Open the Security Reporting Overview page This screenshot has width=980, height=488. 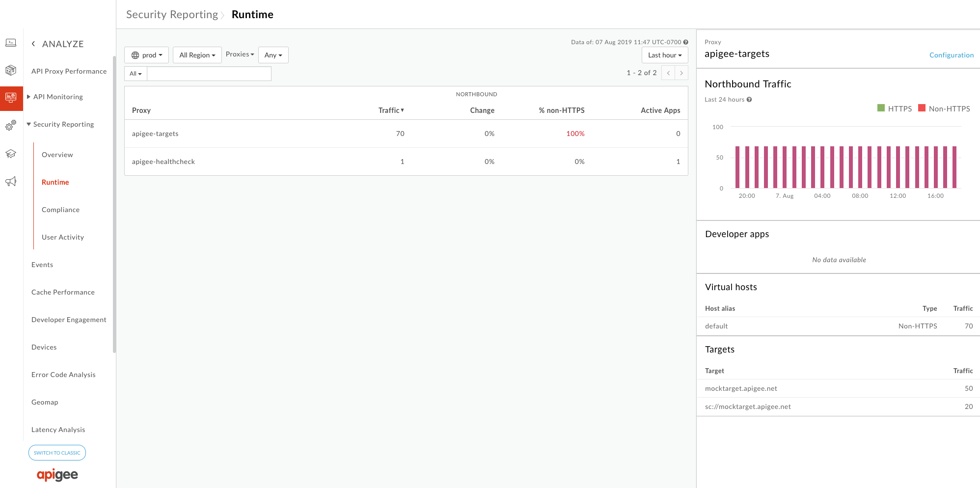point(57,155)
